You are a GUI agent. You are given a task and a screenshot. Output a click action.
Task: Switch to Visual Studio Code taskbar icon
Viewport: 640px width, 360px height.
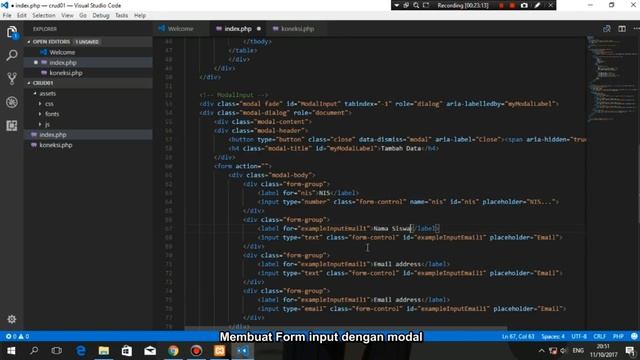coord(243,351)
